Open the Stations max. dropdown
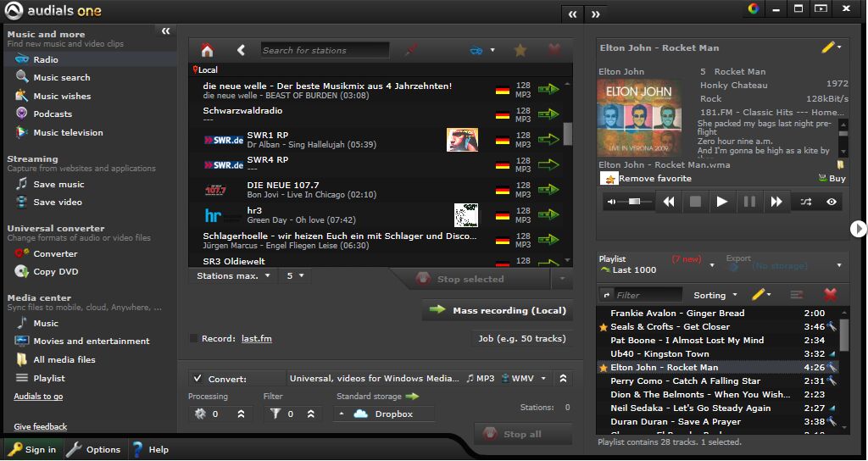The image size is (868, 461). (x=233, y=276)
